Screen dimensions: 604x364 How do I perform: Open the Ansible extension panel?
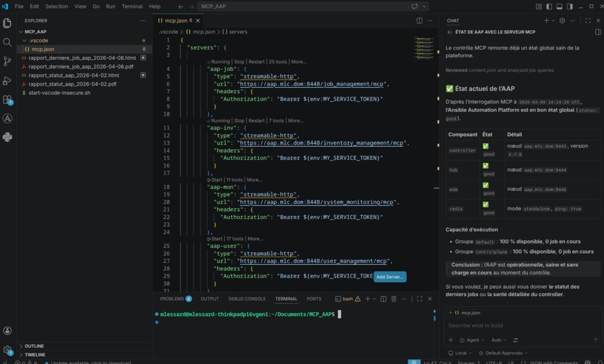(x=7, y=119)
